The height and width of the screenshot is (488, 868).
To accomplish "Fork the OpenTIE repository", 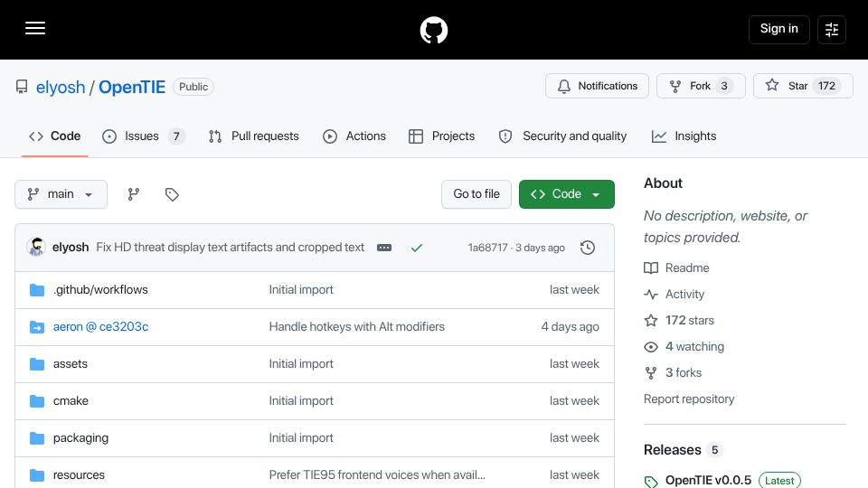I will 701,86.
